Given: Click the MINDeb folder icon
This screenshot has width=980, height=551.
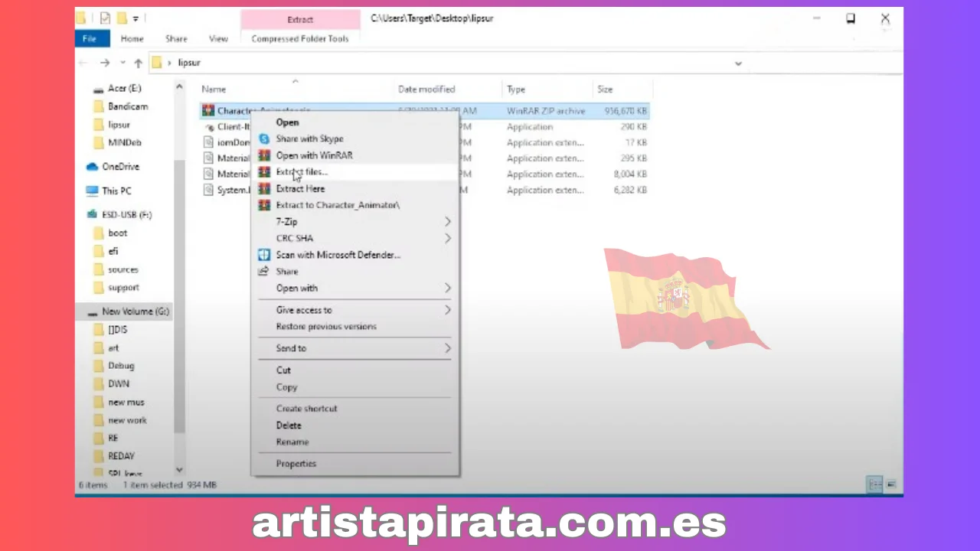Looking at the screenshot, I should (x=98, y=142).
